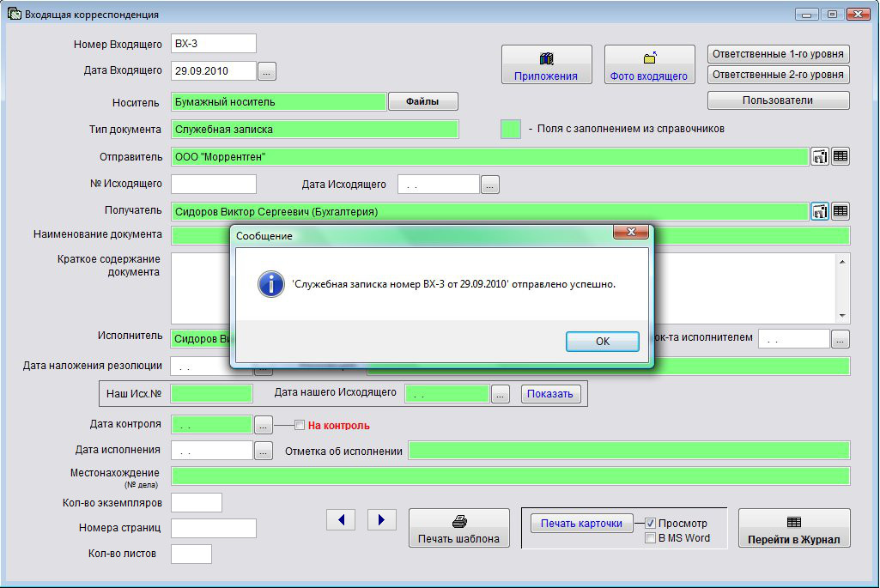Click the Номер Входящего field
880x588 pixels.
(213, 44)
